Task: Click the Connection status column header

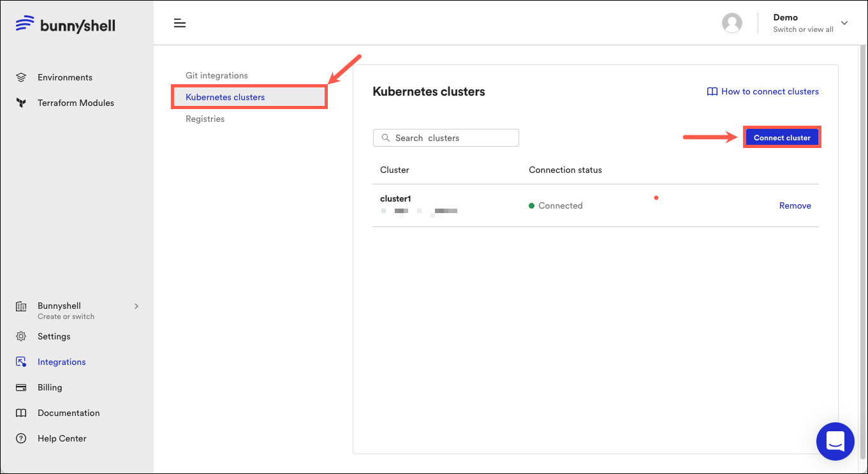Action: pyautogui.click(x=565, y=170)
